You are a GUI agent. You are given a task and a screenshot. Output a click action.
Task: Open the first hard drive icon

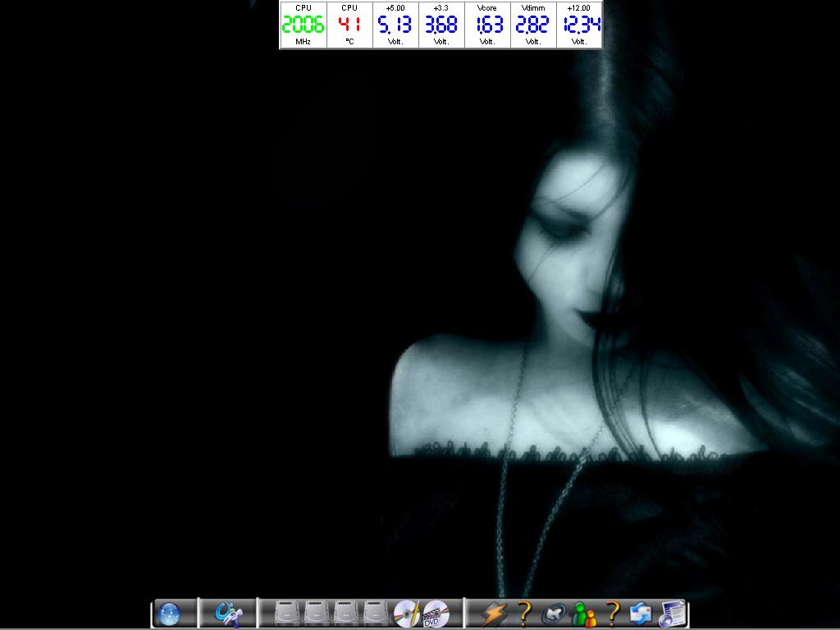pos(287,614)
